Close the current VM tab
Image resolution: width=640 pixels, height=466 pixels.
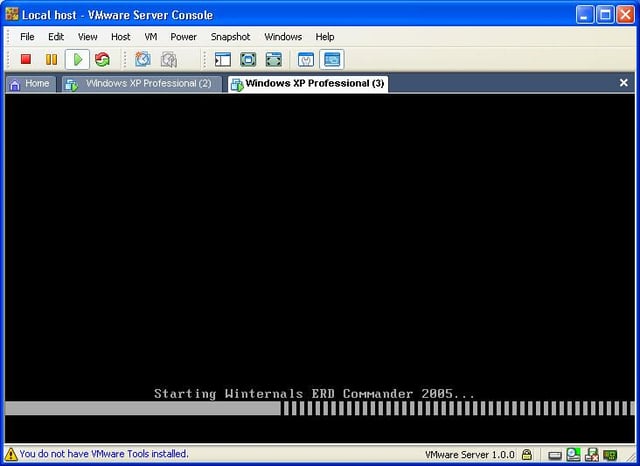623,83
